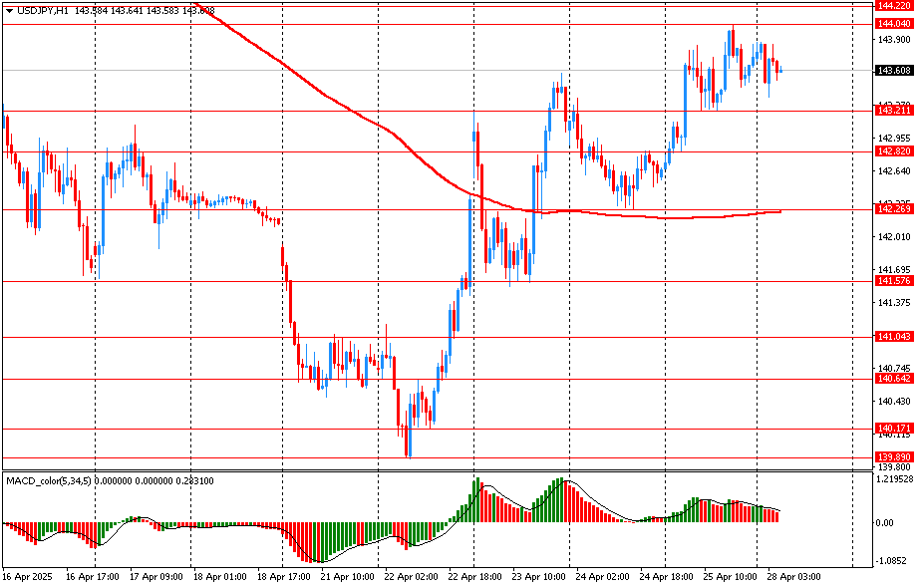
Task: Click the 143.900 price scale value
Action: 893,40
